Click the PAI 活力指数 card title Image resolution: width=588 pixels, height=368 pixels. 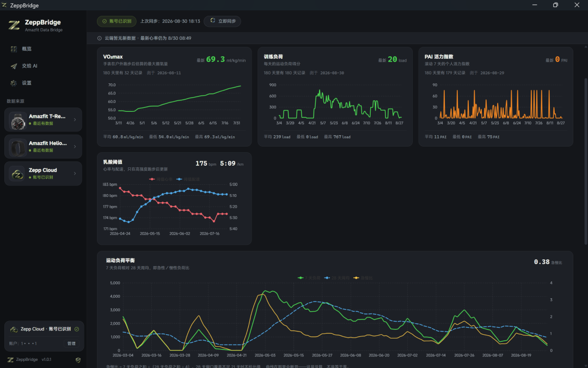pos(439,57)
